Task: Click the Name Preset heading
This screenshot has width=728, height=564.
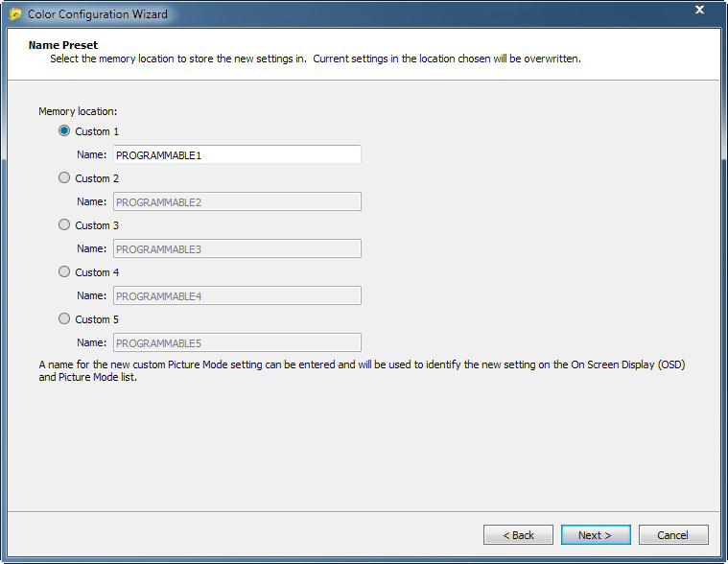Action: 63,45
